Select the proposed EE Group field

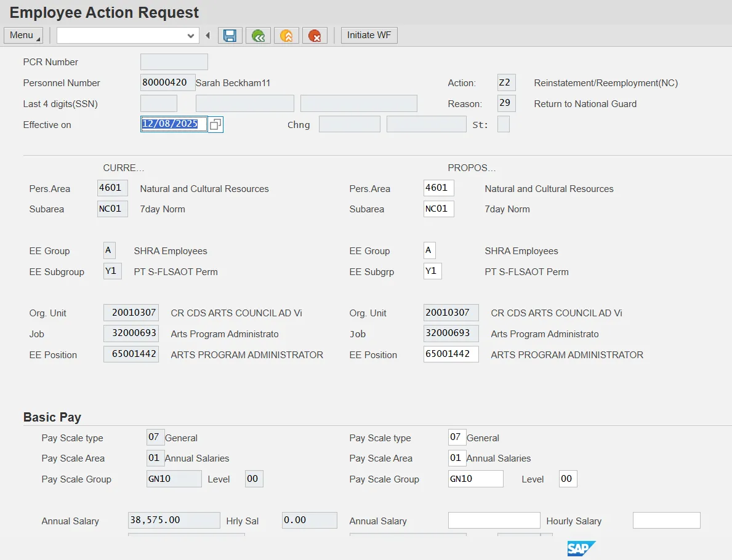pyautogui.click(x=429, y=250)
